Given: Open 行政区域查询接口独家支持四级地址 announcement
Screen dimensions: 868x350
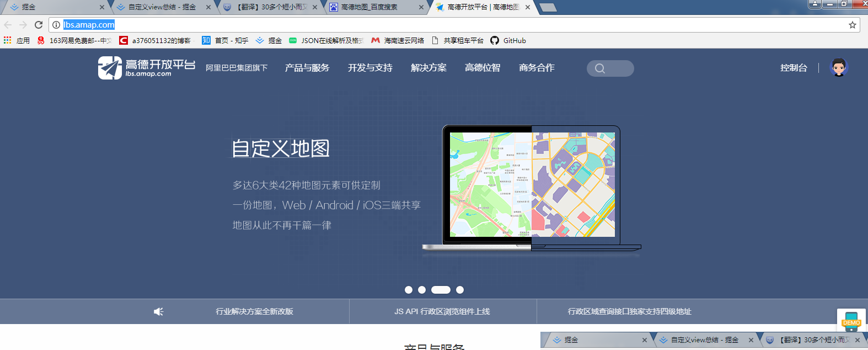Looking at the screenshot, I should pos(630,311).
